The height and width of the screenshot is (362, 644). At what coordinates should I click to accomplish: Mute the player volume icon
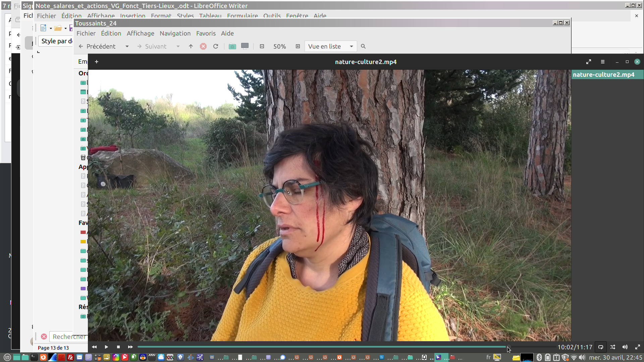625,347
